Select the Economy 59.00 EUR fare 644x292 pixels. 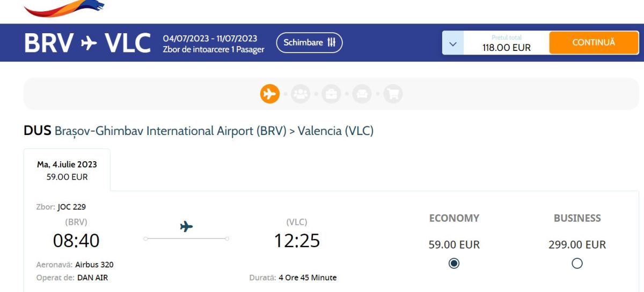point(454,263)
